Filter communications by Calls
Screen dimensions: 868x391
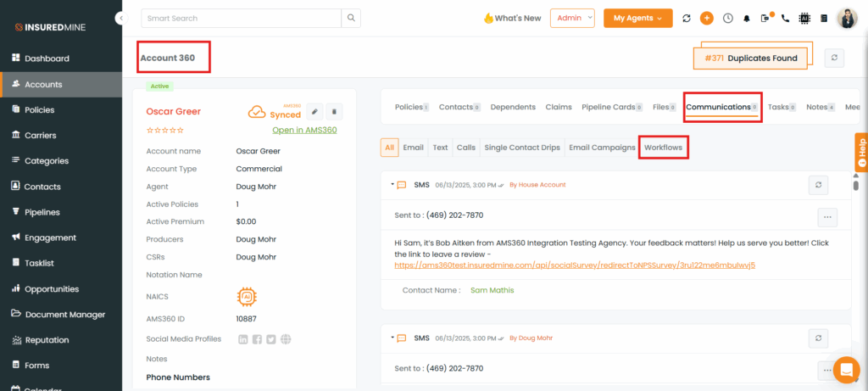click(466, 148)
